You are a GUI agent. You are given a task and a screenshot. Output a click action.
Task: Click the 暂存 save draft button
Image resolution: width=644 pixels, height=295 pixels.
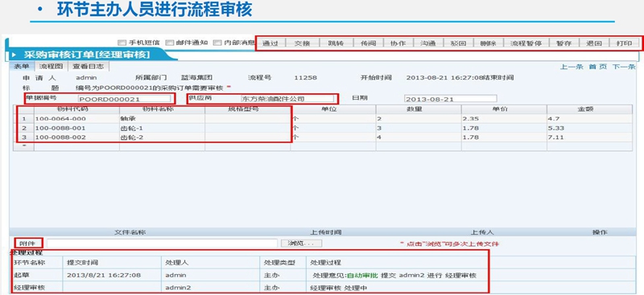tap(563, 43)
